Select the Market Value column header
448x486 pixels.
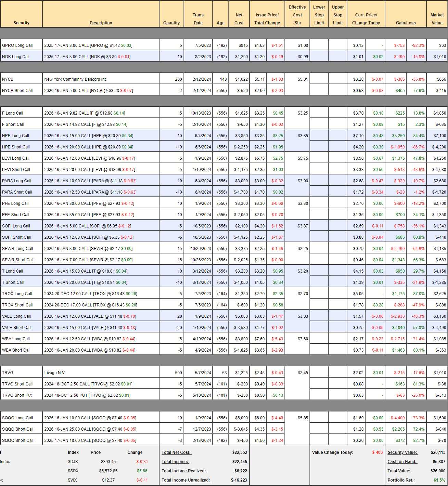coord(437,19)
